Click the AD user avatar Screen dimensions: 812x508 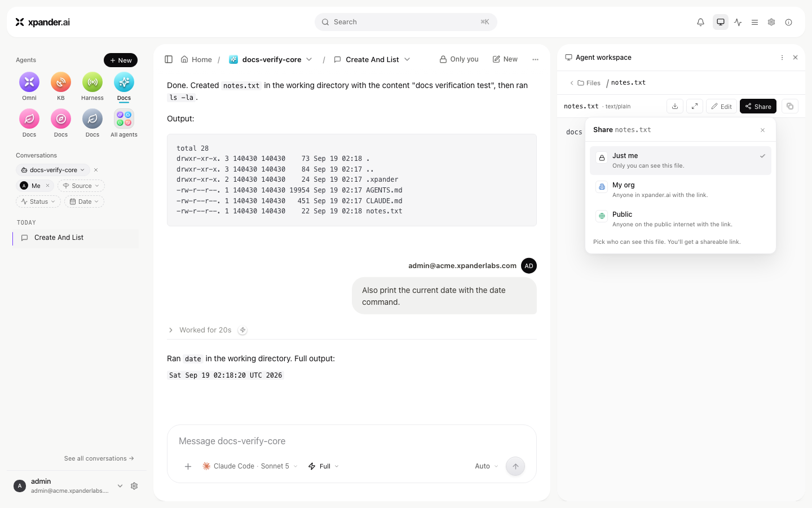click(x=529, y=266)
